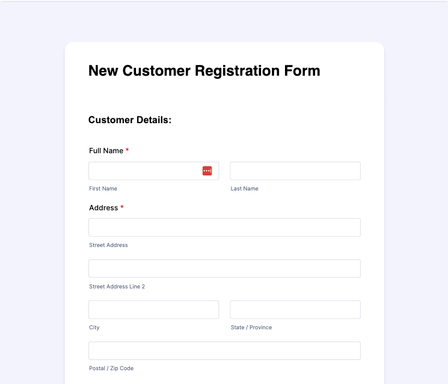Select the Street Address Line 2 input
This screenshot has height=384, width=448.
coord(224,268)
